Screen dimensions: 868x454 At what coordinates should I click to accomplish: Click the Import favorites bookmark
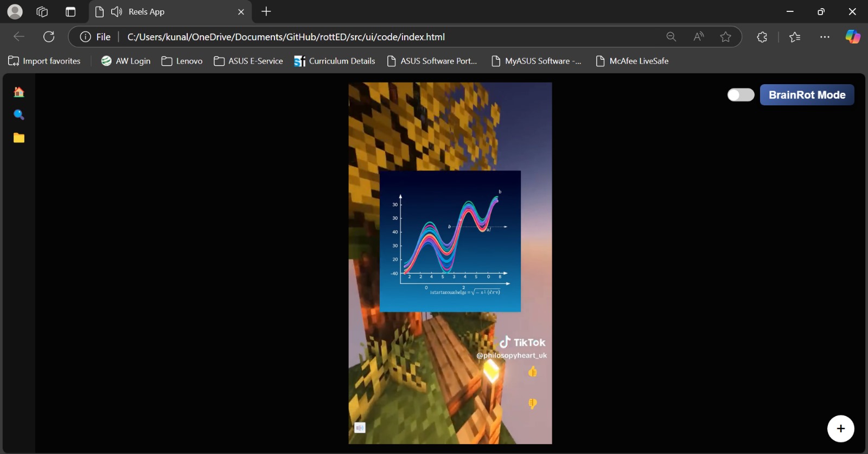(x=44, y=61)
